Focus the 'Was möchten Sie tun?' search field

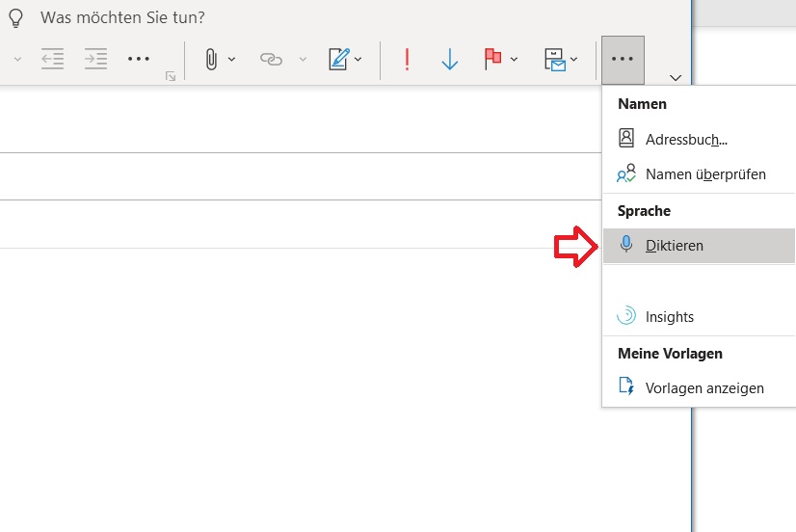[x=122, y=17]
